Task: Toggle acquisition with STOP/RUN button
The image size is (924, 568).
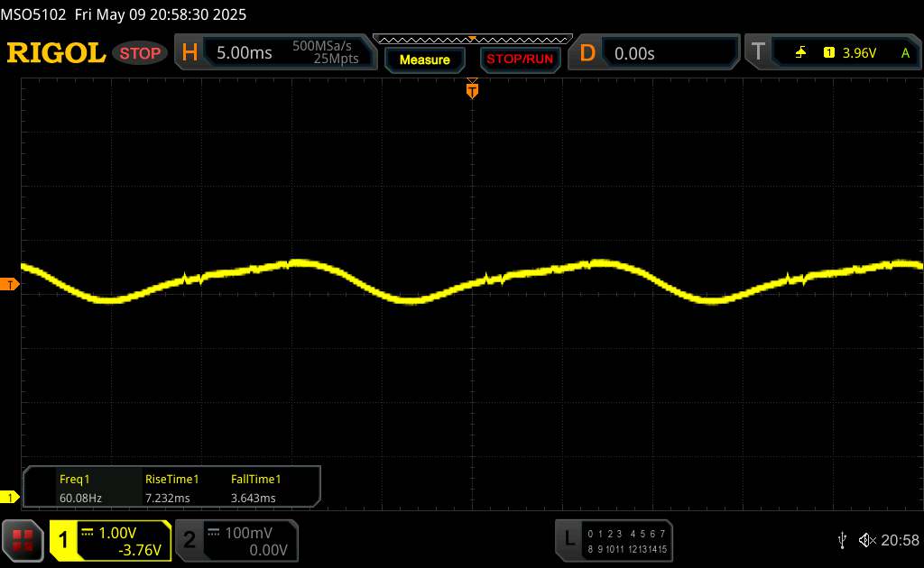Action: click(519, 60)
